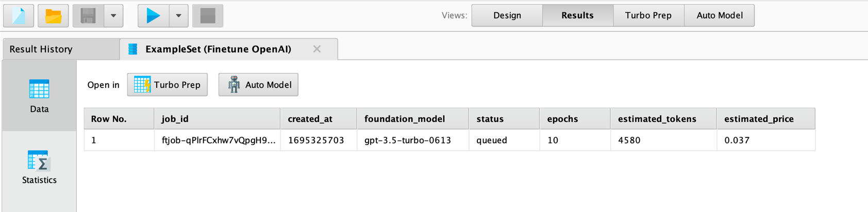Click the new process icon
The image size is (868, 212).
point(19,16)
